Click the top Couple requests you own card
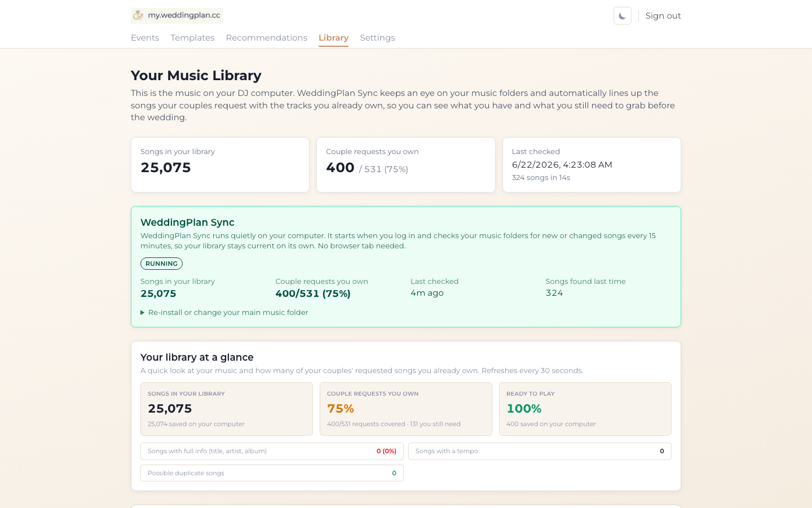The width and height of the screenshot is (812, 508). (406, 165)
